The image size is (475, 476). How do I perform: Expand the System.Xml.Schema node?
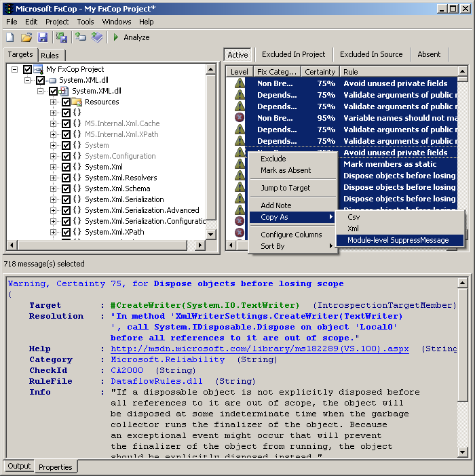tap(53, 189)
